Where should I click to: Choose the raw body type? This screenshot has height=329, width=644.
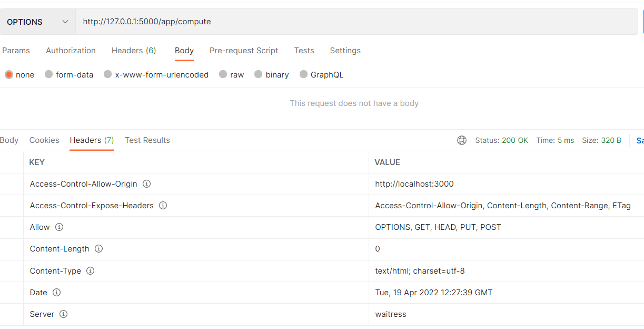point(223,75)
